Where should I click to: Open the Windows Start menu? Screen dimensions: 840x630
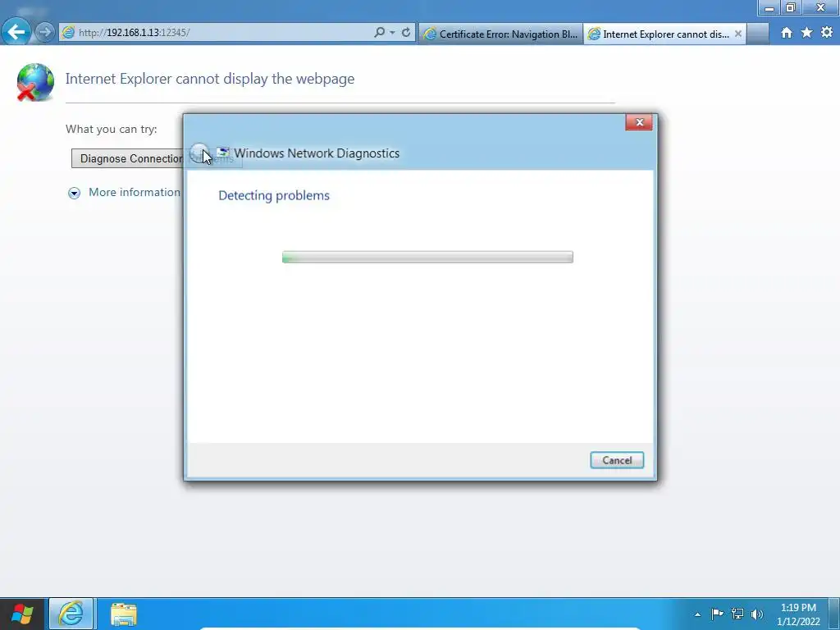[x=22, y=614]
